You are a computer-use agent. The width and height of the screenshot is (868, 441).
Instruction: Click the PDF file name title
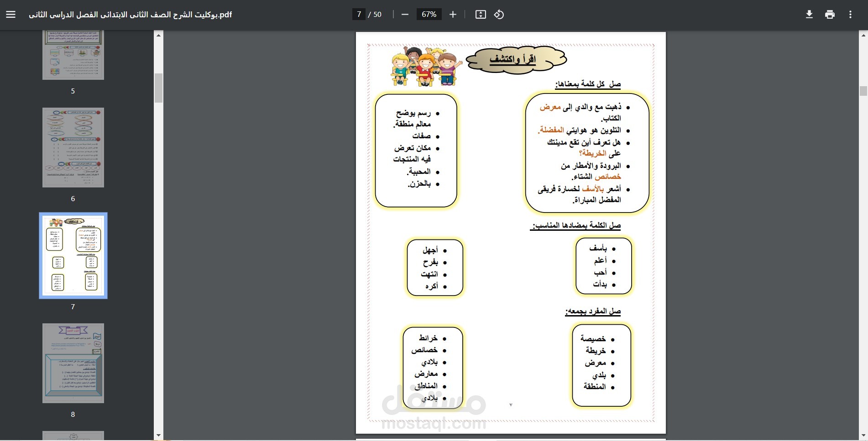pos(131,15)
